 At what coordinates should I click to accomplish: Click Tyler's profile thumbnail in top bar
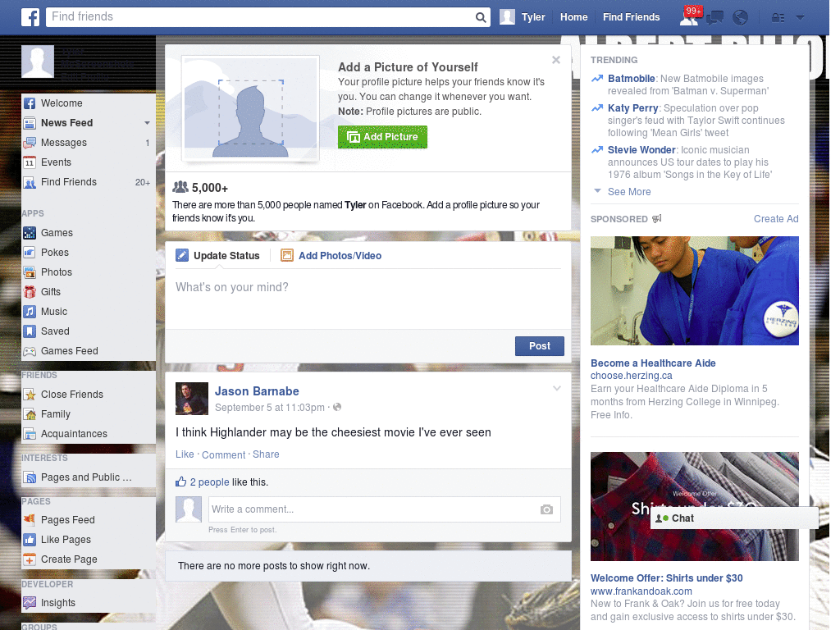pyautogui.click(x=507, y=17)
